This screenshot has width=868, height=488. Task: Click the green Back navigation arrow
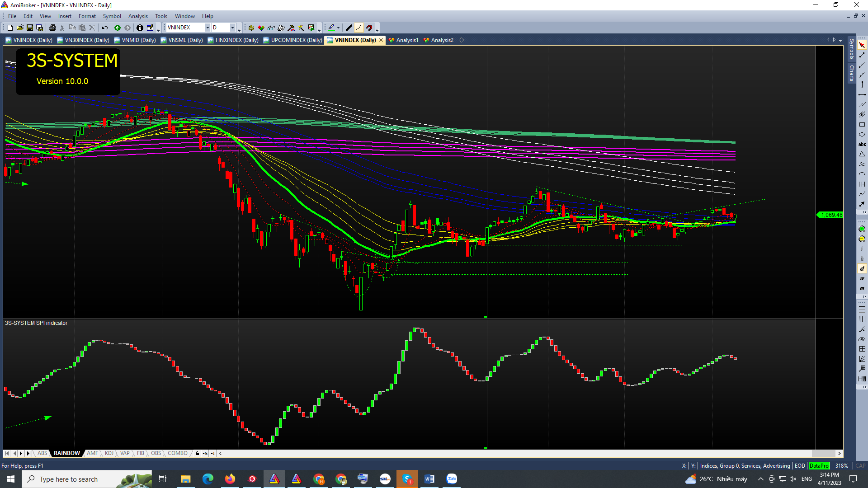coord(118,28)
